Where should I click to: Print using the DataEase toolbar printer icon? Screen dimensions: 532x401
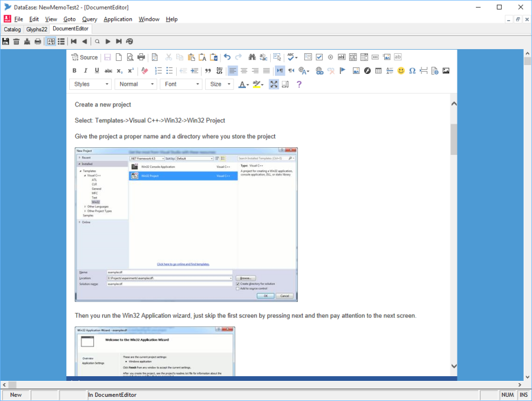tap(38, 41)
